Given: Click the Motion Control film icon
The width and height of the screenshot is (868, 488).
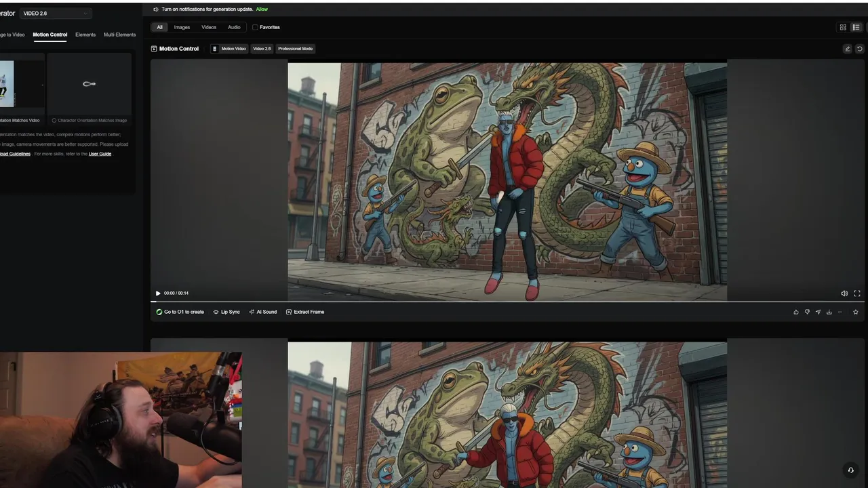Looking at the screenshot, I should click(154, 49).
